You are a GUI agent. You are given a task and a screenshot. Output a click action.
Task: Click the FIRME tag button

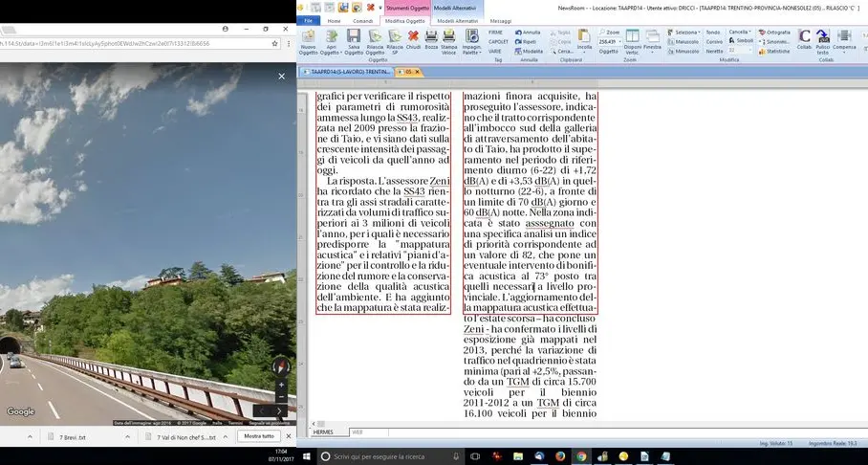(495, 33)
